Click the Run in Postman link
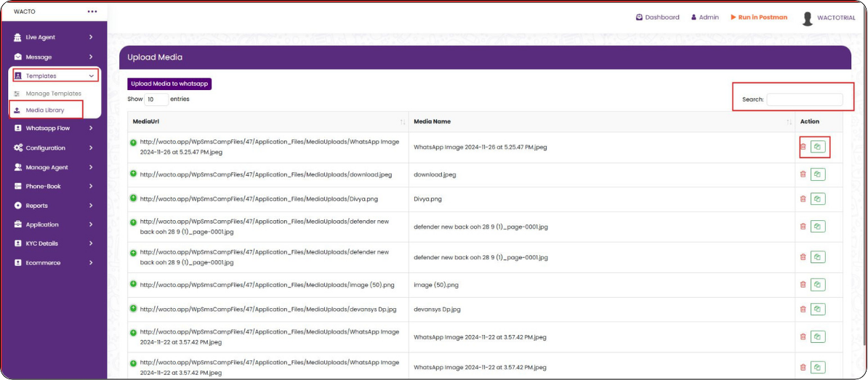 (759, 17)
